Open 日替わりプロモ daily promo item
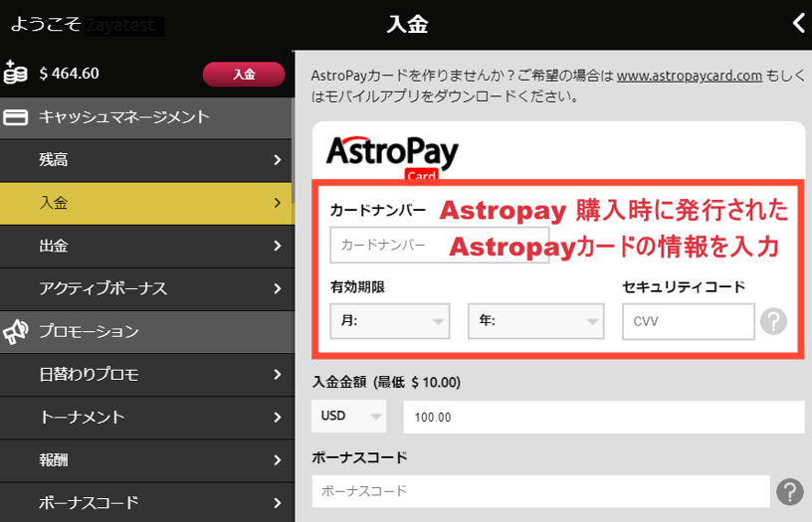The image size is (812, 522). click(x=146, y=375)
